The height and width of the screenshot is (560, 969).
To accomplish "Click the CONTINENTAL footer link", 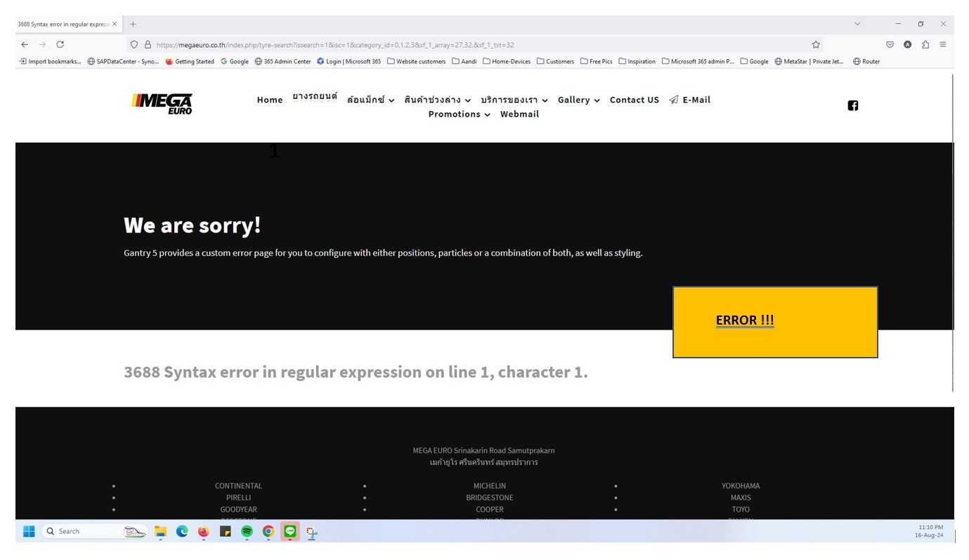I will 238,486.
